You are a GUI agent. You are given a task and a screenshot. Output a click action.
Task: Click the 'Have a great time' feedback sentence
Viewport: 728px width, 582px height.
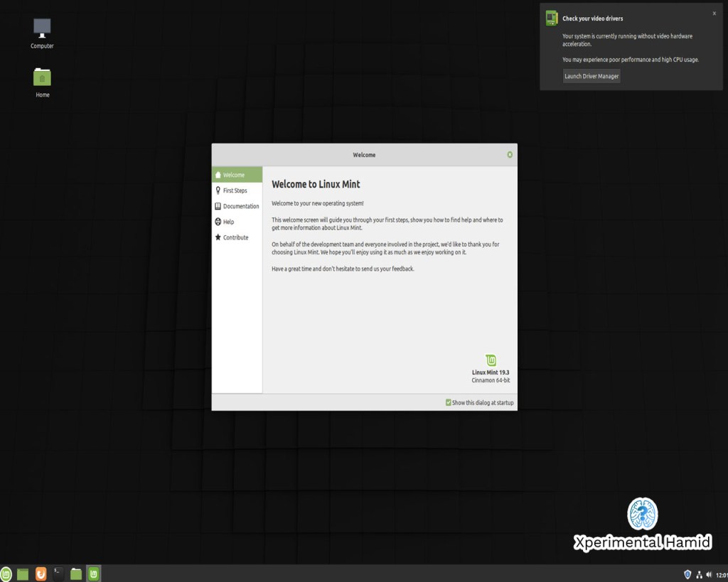tap(343, 269)
